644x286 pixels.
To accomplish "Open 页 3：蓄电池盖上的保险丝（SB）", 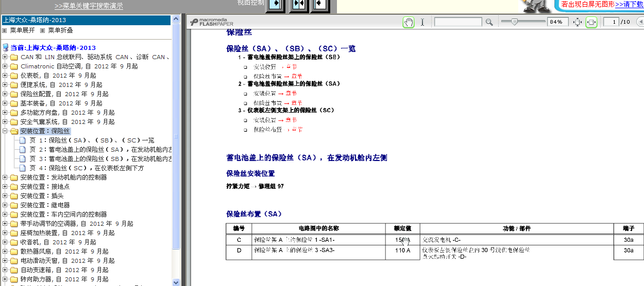I will tap(100, 159).
